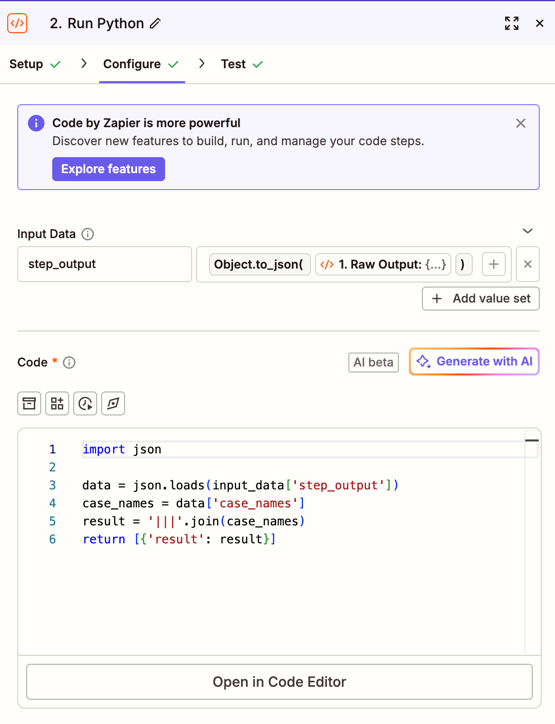Dismiss the Code by Zapier banner
This screenshot has width=555, height=724.
(520, 123)
